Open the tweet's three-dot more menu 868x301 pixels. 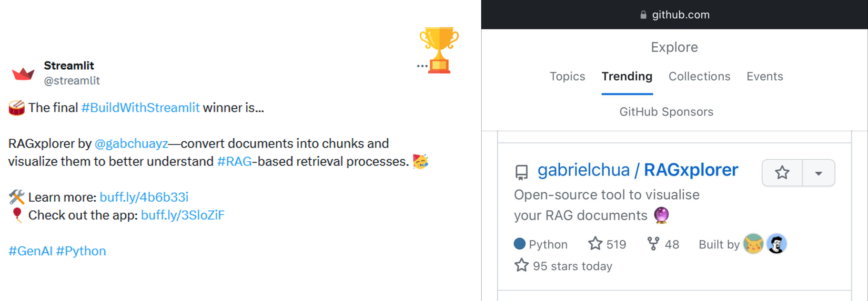tap(422, 66)
